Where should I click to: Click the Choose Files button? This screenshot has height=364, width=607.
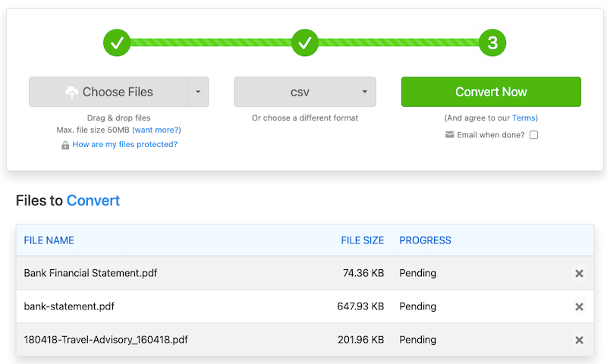(x=109, y=92)
